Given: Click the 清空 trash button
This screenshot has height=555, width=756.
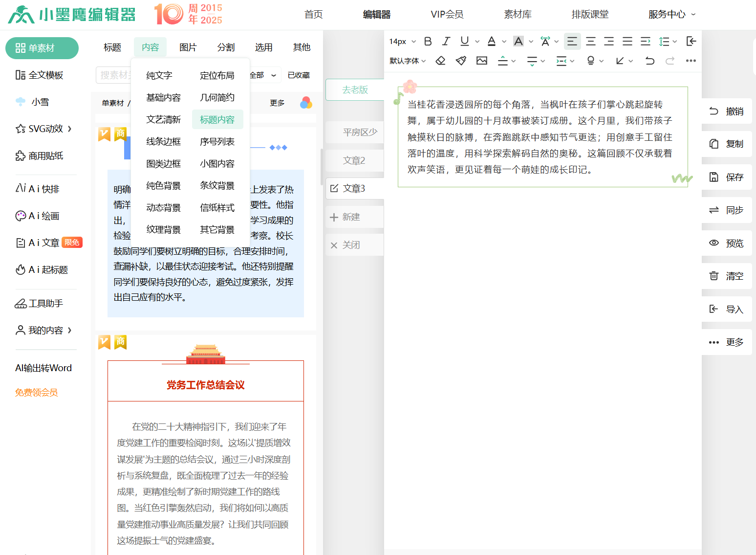Looking at the screenshot, I should point(727,276).
